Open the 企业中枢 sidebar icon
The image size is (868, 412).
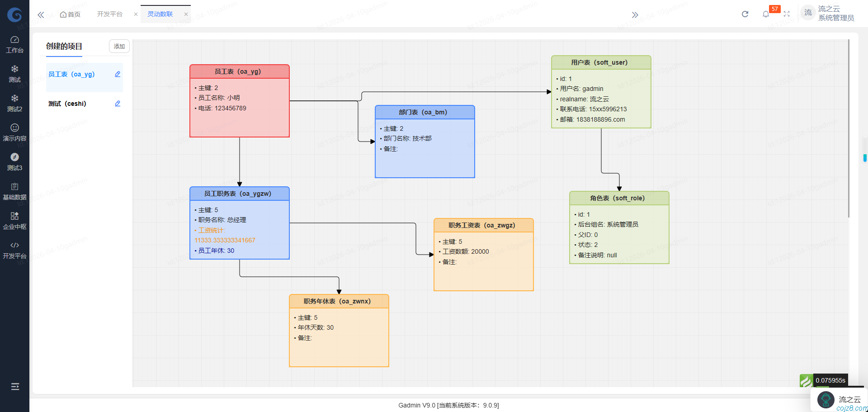14,221
